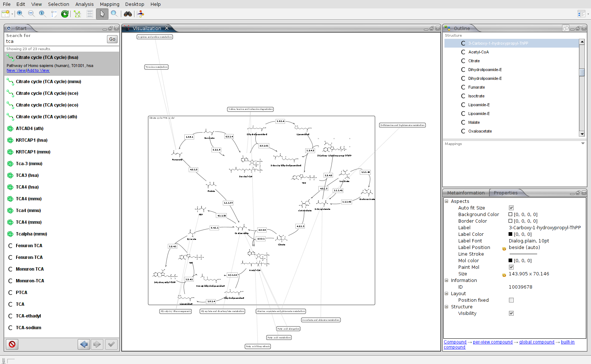Click the blue back arrow button
Screen dimensions: 591x364
point(84,344)
